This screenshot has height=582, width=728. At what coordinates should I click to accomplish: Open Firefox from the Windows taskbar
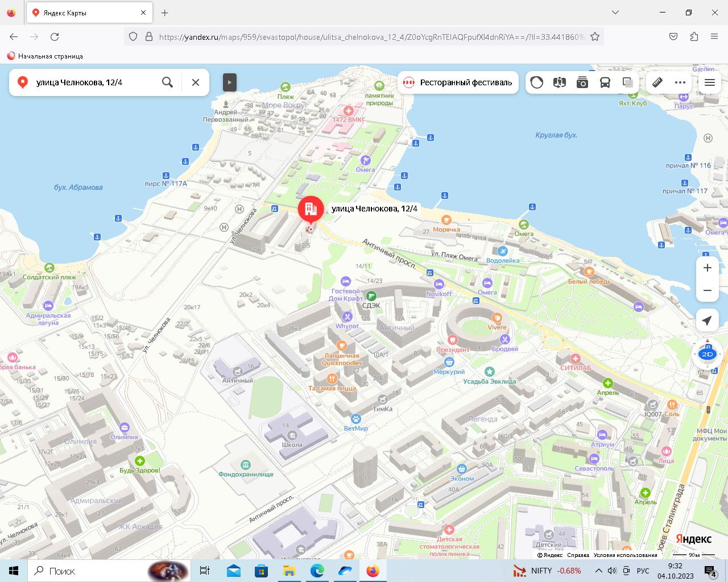[373, 571]
